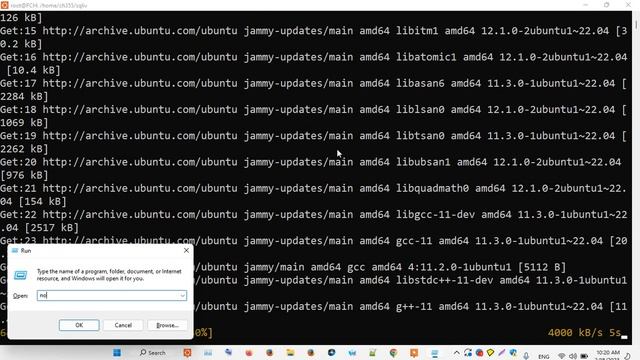Click the Ubuntu terminal icon on taskbar
The height and width of the screenshot is (360, 640).
point(187,353)
